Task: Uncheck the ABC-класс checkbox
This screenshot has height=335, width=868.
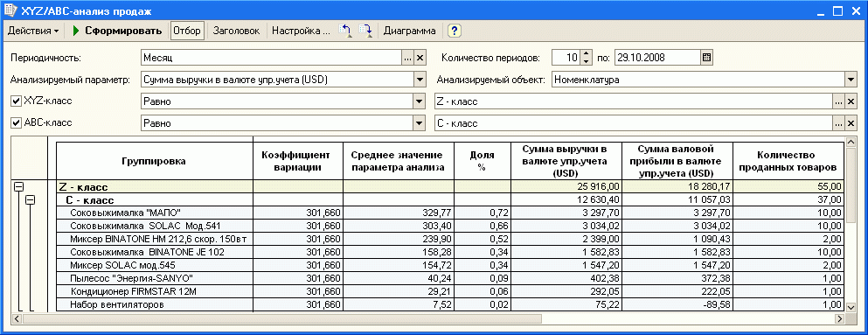Action: click(x=16, y=123)
